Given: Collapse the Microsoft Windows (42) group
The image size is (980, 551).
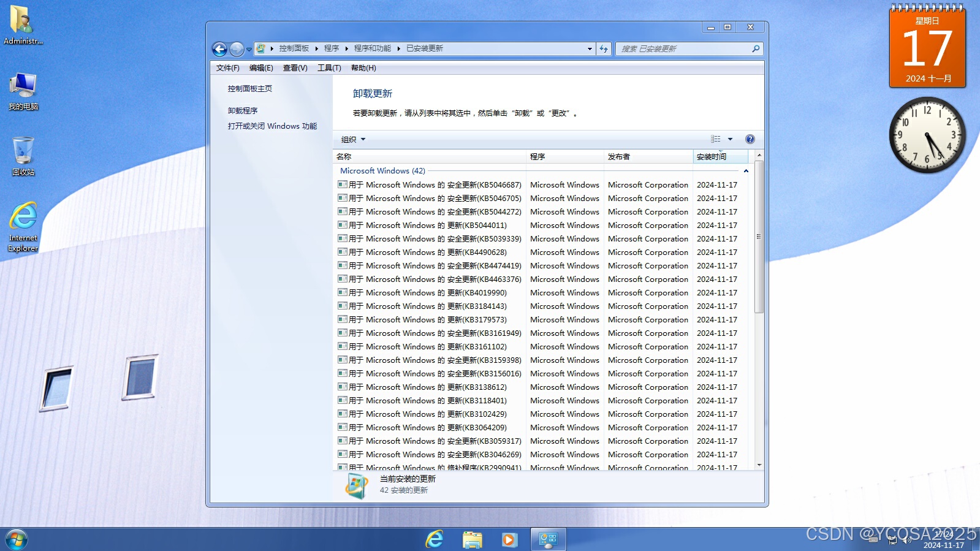Looking at the screenshot, I should coord(746,171).
